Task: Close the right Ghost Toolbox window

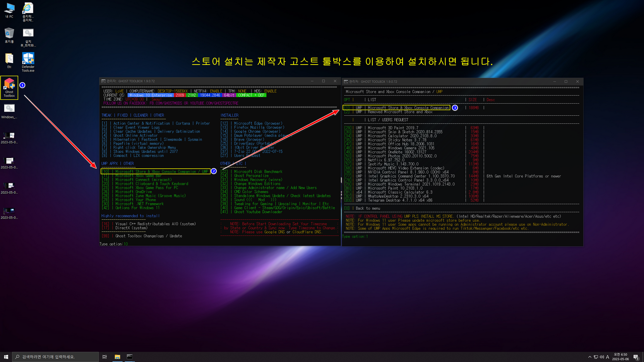Action: [577, 82]
